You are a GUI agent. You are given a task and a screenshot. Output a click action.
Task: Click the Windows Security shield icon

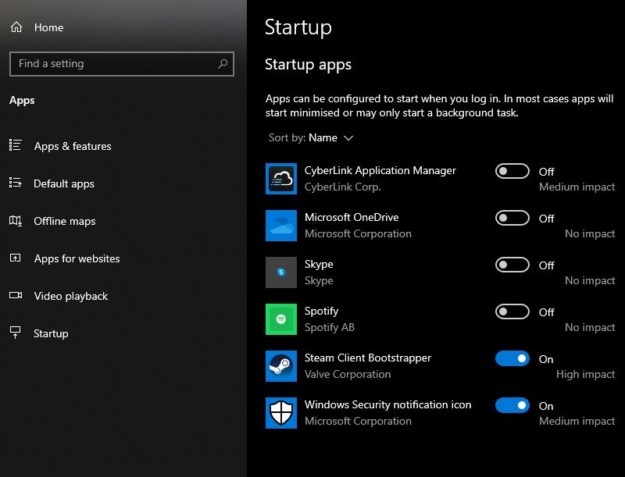281,413
